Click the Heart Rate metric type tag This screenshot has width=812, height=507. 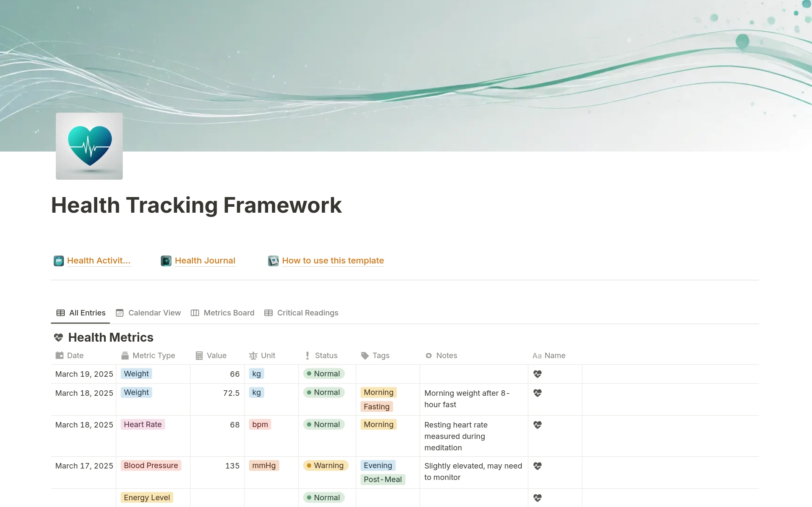143,425
